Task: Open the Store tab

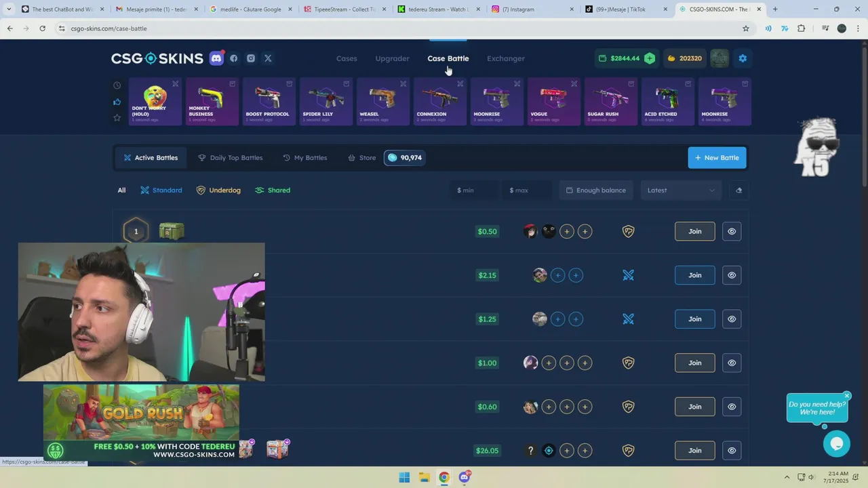Action: coord(361,158)
